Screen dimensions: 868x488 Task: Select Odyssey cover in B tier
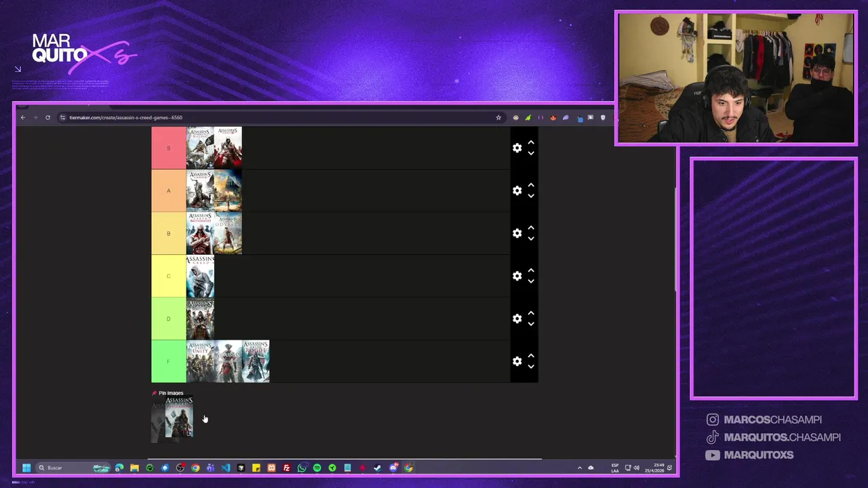[x=228, y=233]
